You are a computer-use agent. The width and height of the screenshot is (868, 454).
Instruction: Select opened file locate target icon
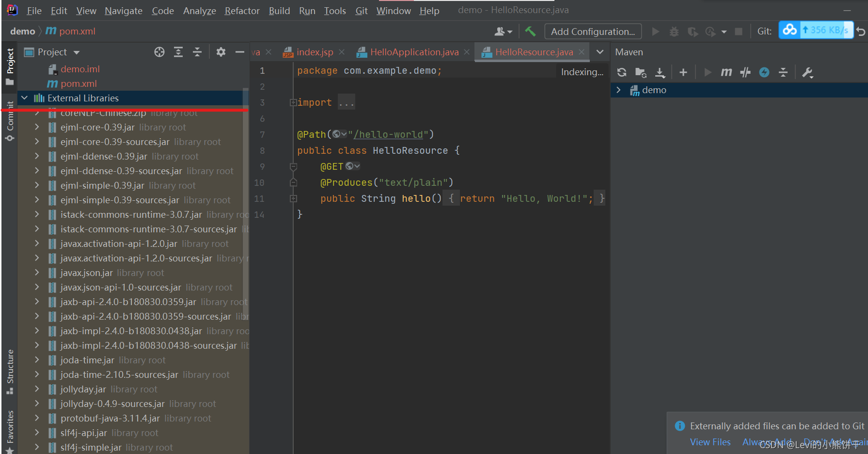coord(159,52)
